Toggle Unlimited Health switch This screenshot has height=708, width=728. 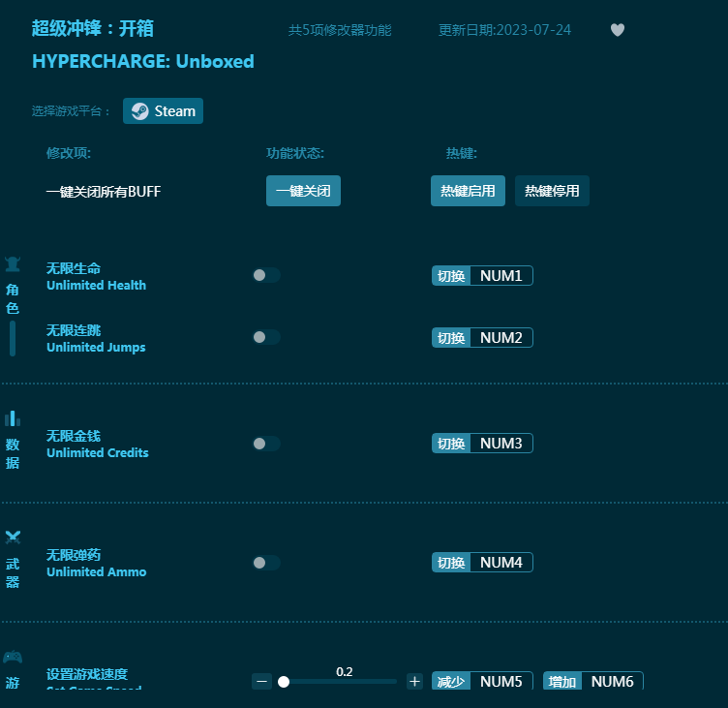coord(266,275)
